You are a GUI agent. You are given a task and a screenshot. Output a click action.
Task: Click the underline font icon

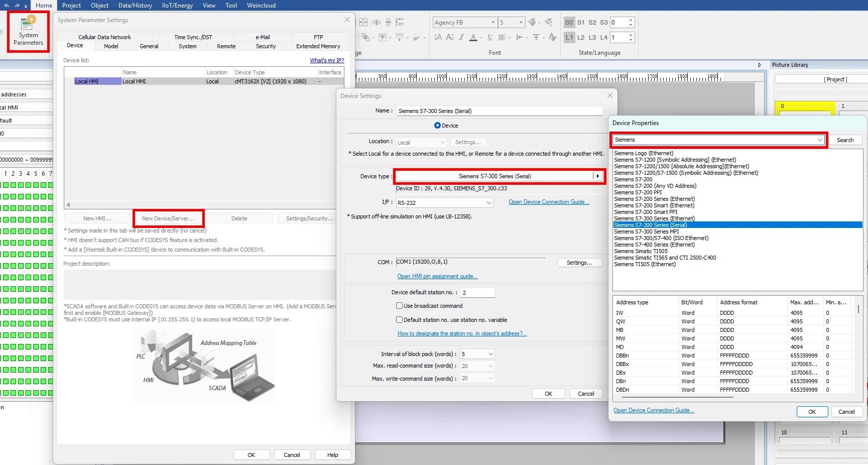(x=490, y=37)
